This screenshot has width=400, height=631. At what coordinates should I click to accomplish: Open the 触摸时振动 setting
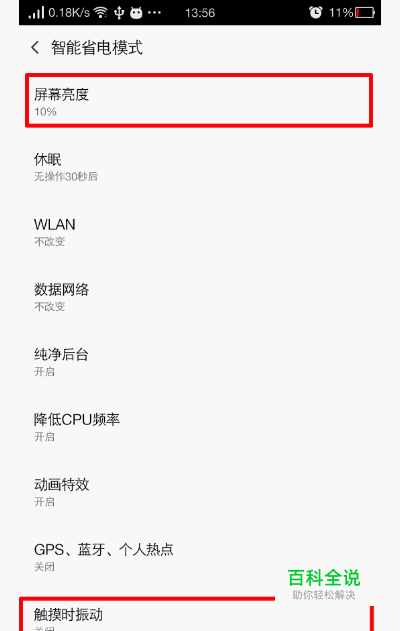point(197,615)
